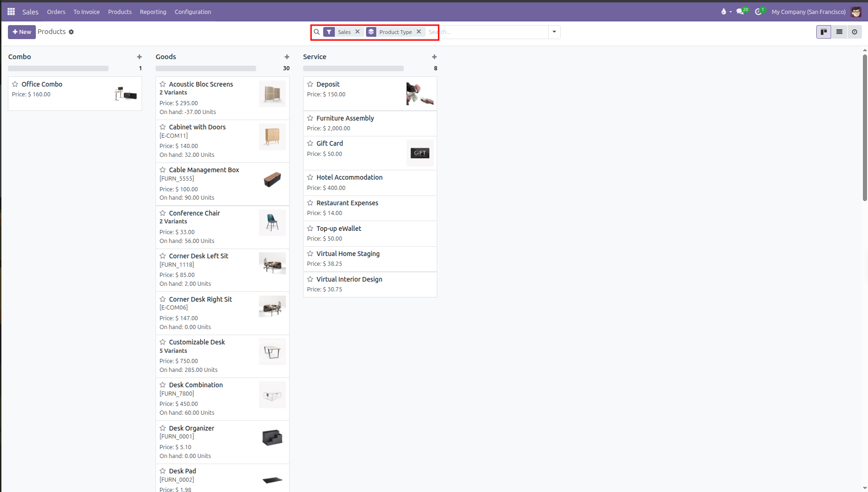Click the vertical scrollbar thumb
This screenshot has width=868, height=492.
[865, 127]
